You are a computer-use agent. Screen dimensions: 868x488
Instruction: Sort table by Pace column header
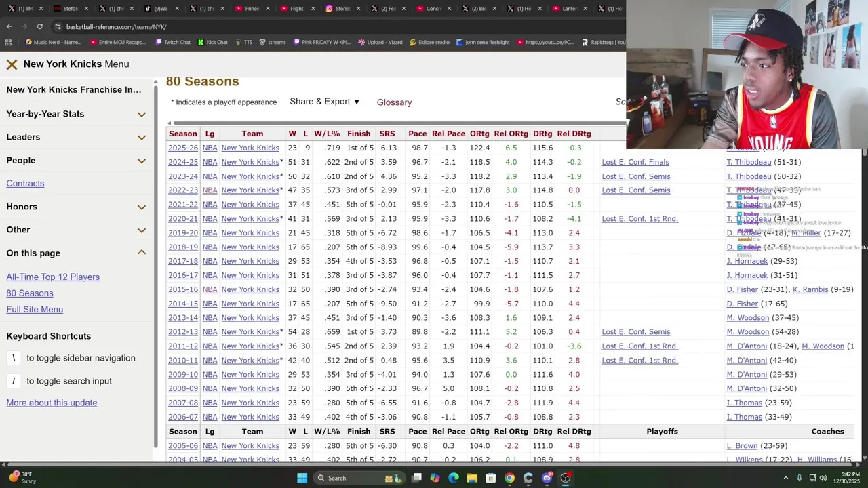click(418, 134)
